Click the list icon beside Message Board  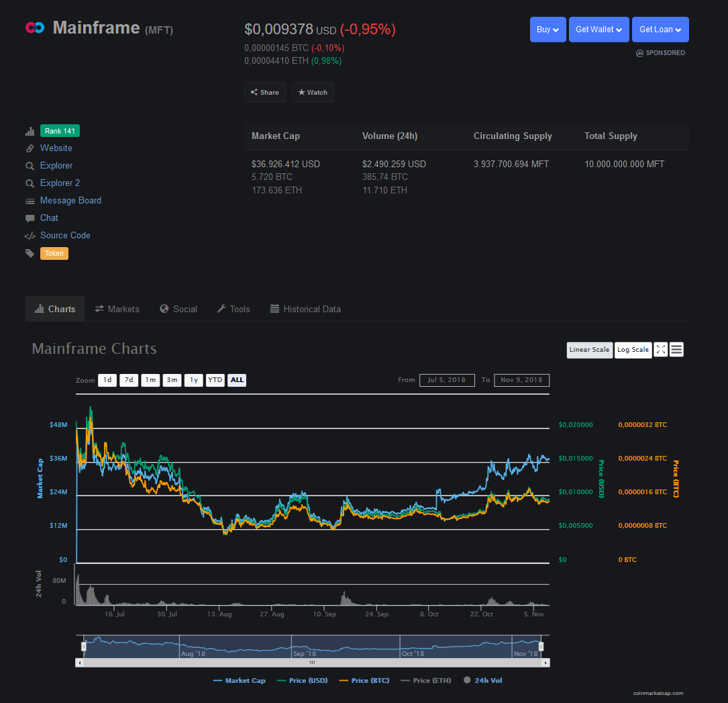(30, 201)
